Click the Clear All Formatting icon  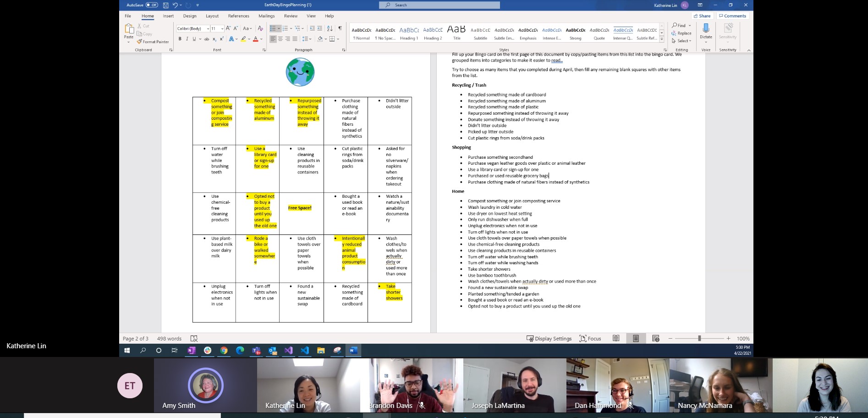pos(260,28)
